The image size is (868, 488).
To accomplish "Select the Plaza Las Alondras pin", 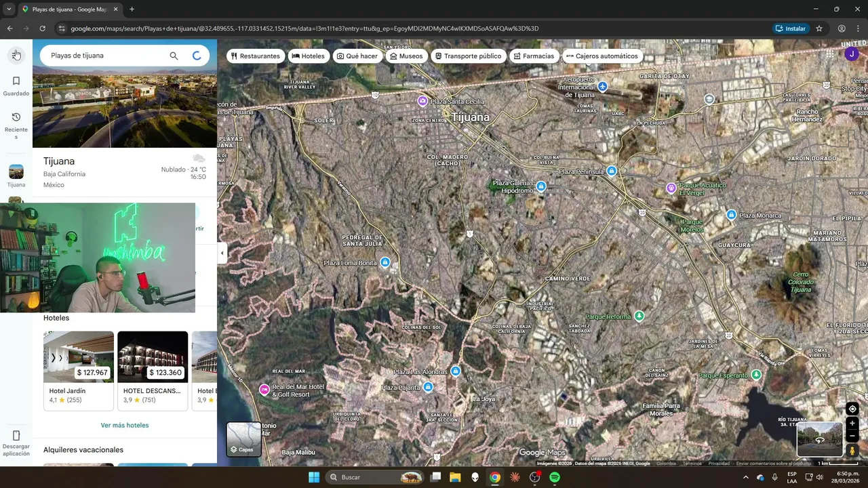I will (456, 371).
